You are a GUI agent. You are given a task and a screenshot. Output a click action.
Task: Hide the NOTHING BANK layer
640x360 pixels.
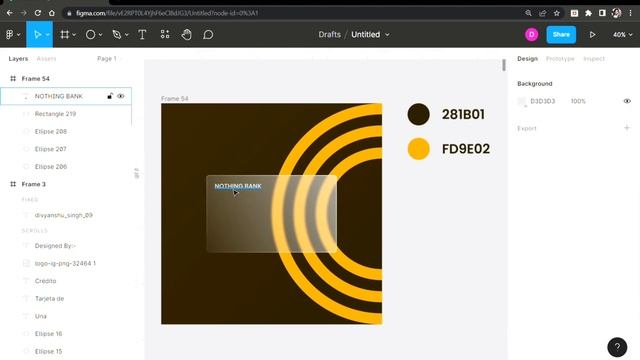pyautogui.click(x=121, y=96)
